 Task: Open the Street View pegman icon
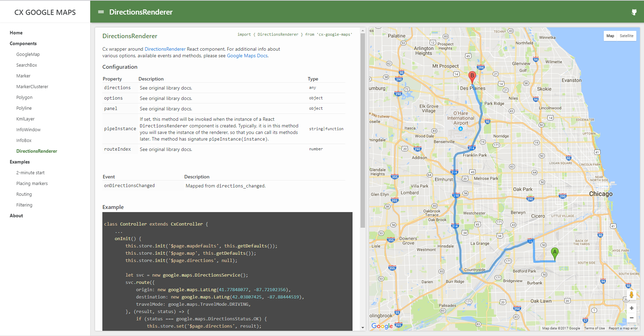632,295
